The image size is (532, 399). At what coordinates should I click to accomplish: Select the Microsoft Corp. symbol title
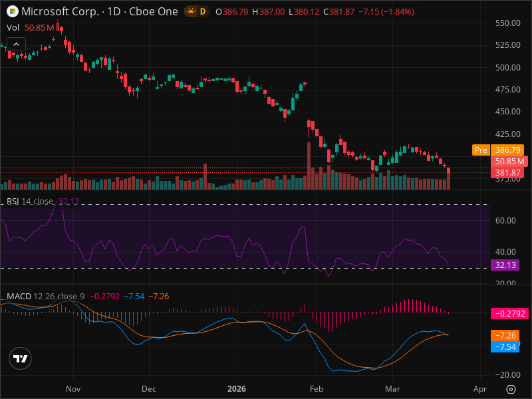(60, 11)
